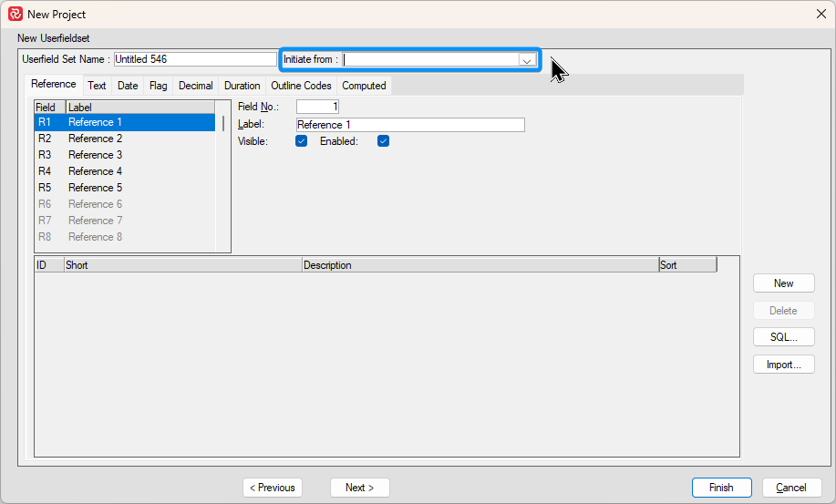The width and height of the screenshot is (836, 504).
Task: Switch to the Text tab
Action: point(97,86)
